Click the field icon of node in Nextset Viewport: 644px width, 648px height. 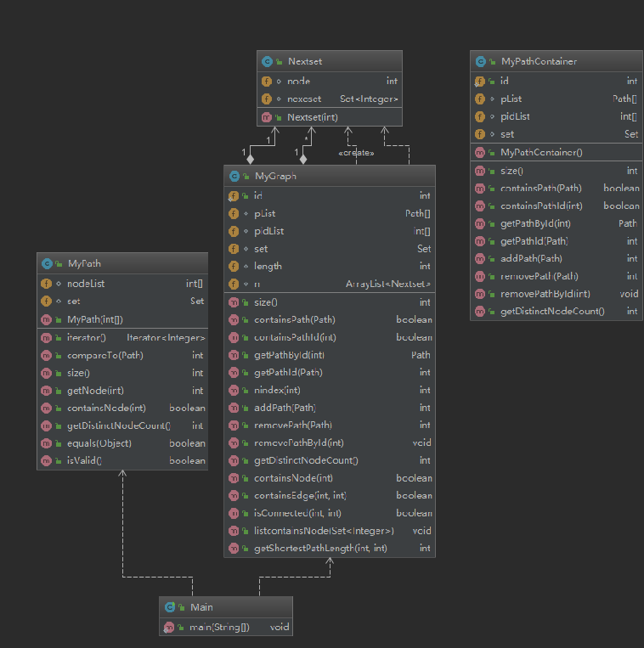click(267, 81)
